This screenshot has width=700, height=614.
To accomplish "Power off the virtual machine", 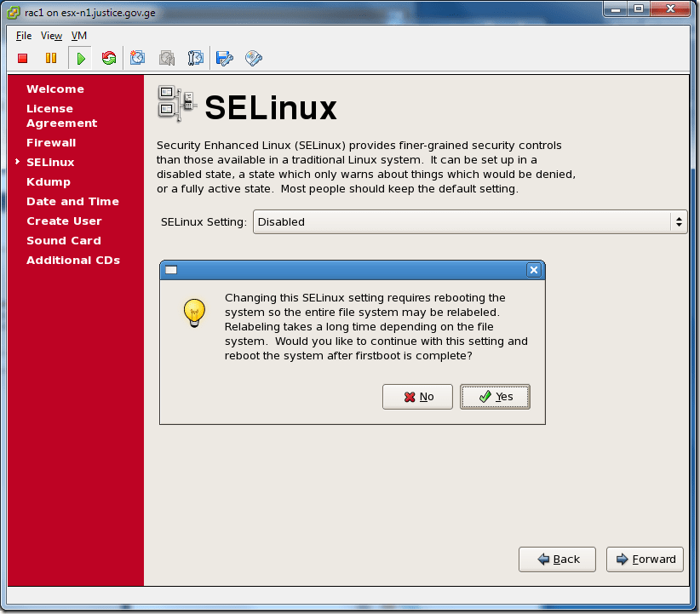I will click(x=22, y=58).
